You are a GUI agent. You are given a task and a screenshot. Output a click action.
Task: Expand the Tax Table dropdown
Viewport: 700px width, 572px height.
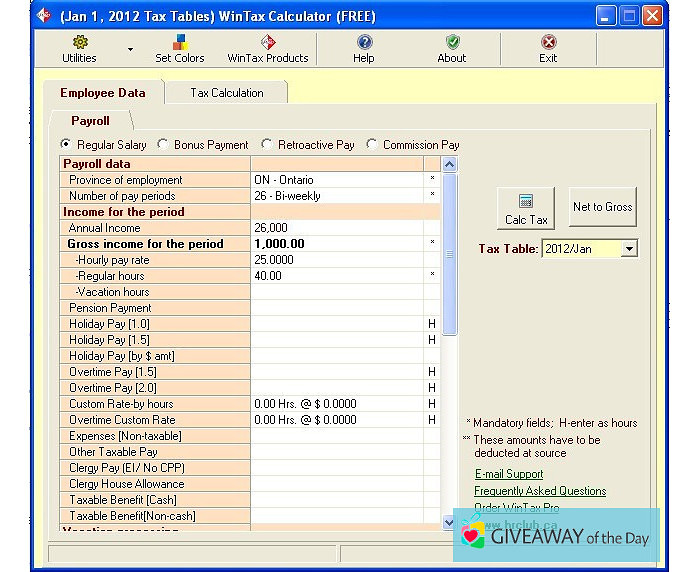[x=628, y=249]
